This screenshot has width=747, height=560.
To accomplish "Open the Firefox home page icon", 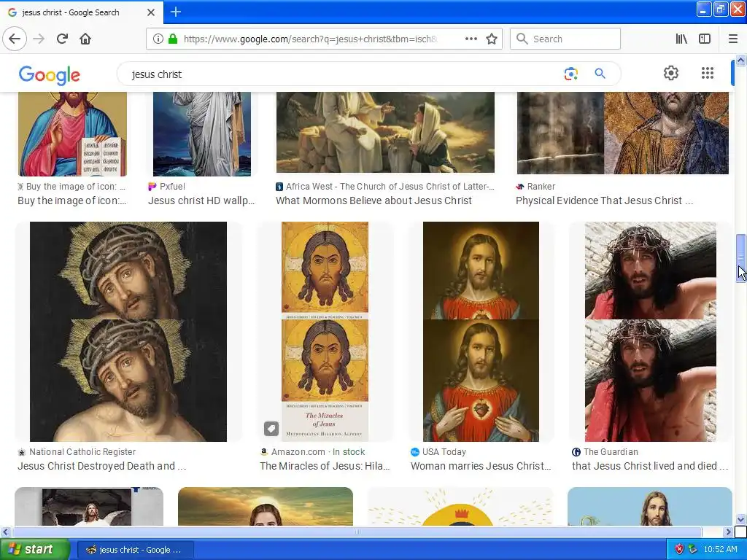I will [x=85, y=39].
